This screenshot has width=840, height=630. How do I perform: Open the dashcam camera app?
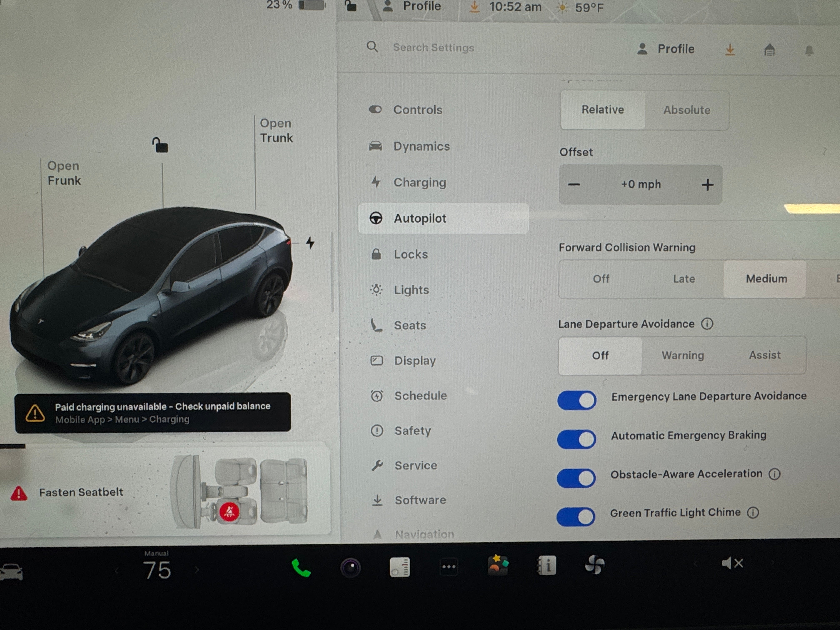(x=350, y=568)
